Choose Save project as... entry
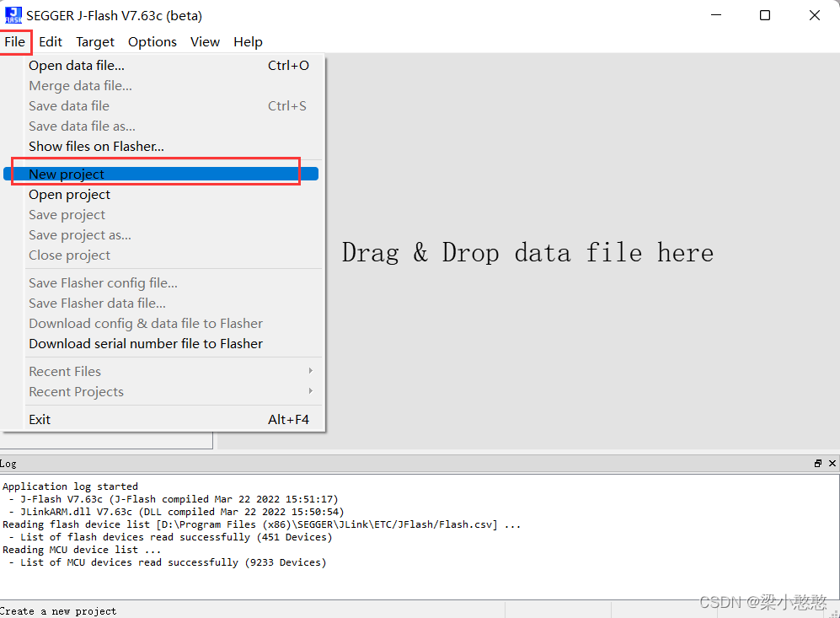This screenshot has height=618, width=840. 161,235
